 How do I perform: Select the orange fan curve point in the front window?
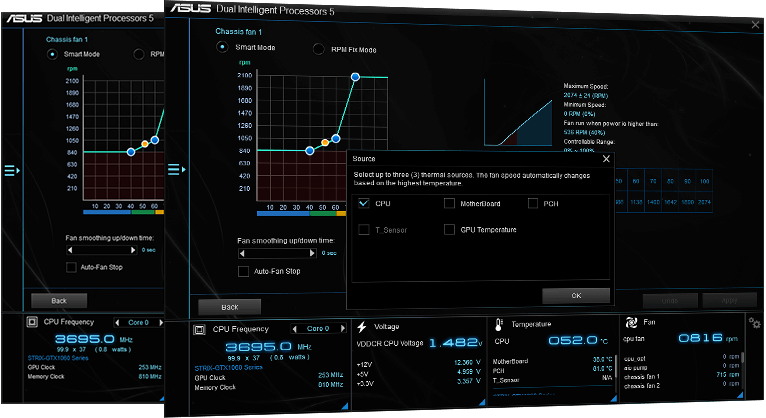325,143
